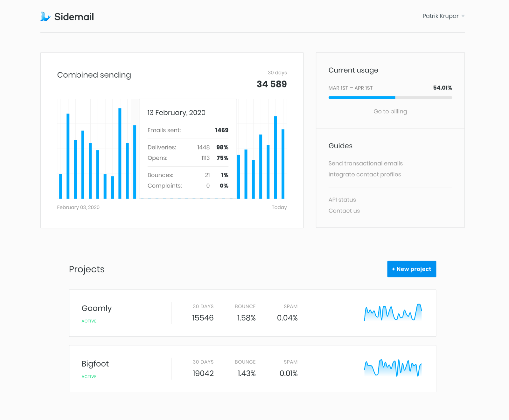Viewport: 509px width, 420px height.
Task: Expand the Patrik Krupar account menu
Action: 443,16
